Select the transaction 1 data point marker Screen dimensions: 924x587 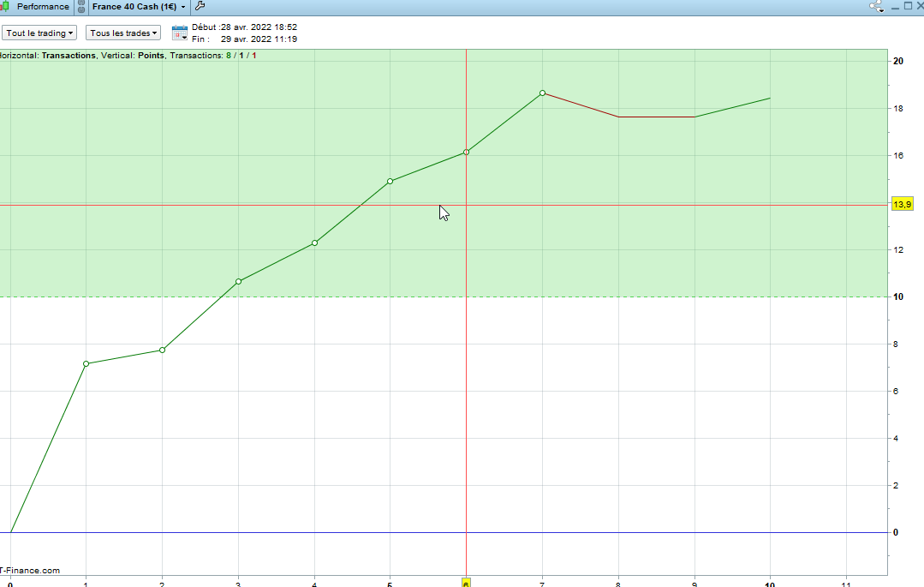pos(86,364)
